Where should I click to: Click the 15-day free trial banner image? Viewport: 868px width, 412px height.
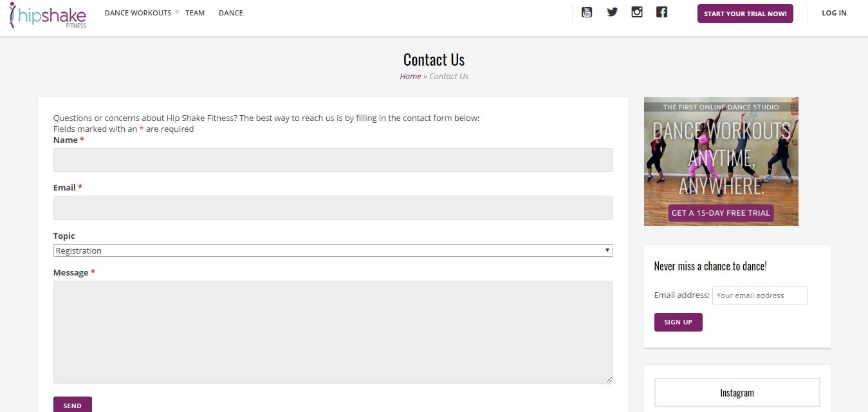(721, 162)
